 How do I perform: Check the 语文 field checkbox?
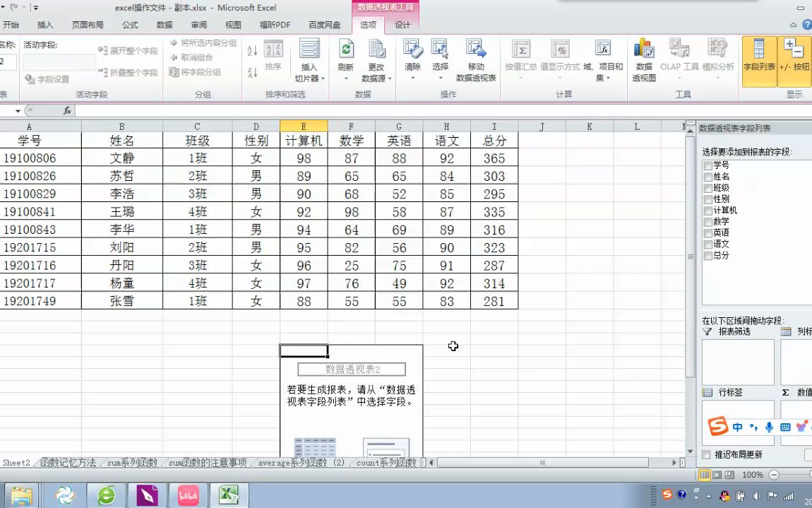(x=708, y=244)
